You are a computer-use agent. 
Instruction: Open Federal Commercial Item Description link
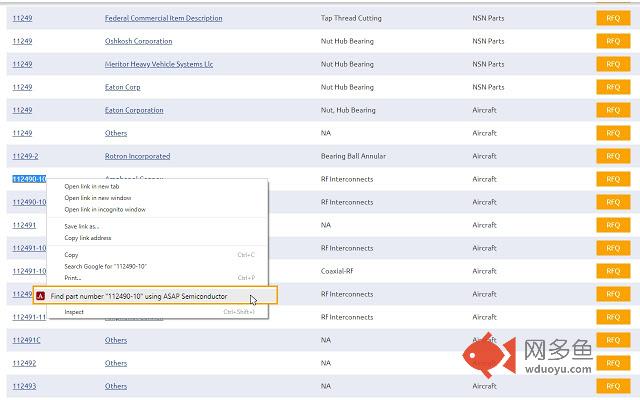point(163,18)
